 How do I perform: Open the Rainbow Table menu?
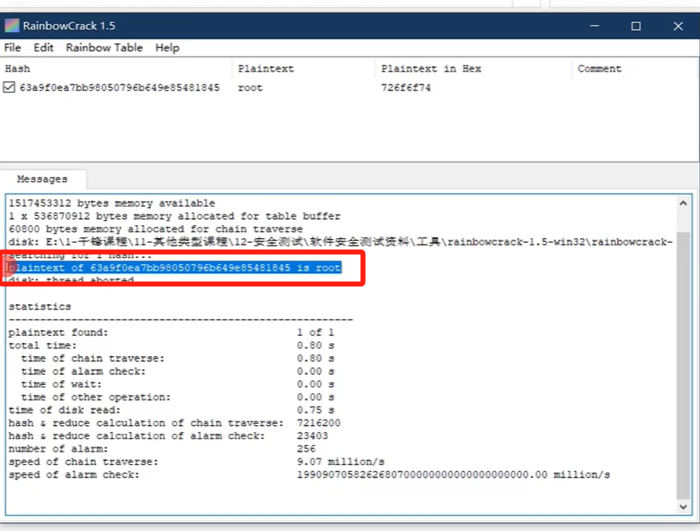[x=104, y=47]
